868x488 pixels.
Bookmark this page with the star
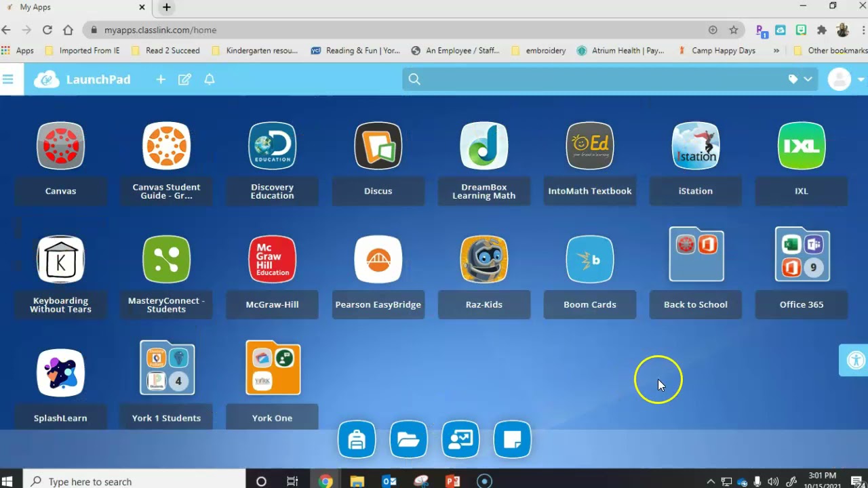(x=733, y=30)
